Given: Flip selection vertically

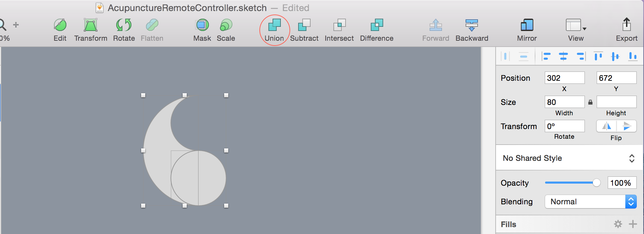Looking at the screenshot, I should point(627,126).
